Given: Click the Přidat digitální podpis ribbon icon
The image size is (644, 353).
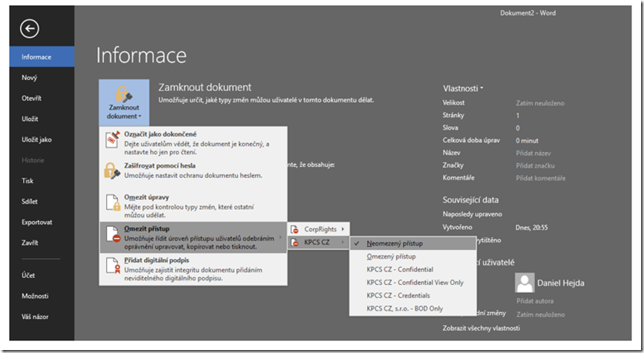Looking at the screenshot, I should click(113, 265).
